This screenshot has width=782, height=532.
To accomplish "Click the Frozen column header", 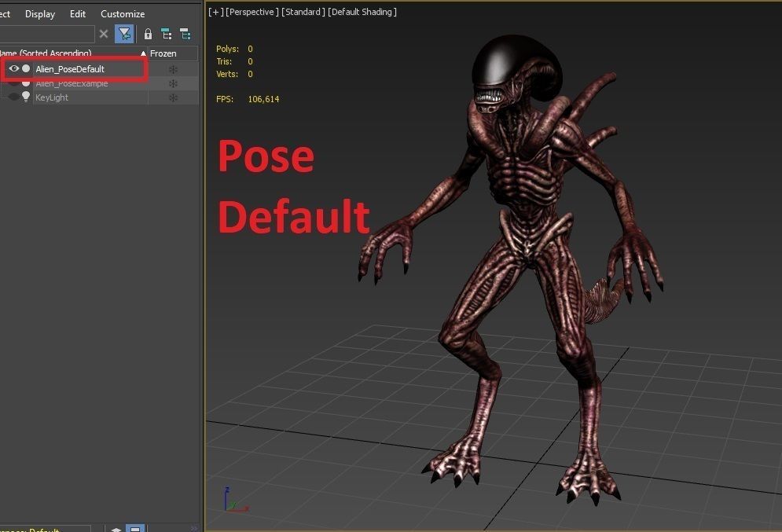I will click(173, 53).
